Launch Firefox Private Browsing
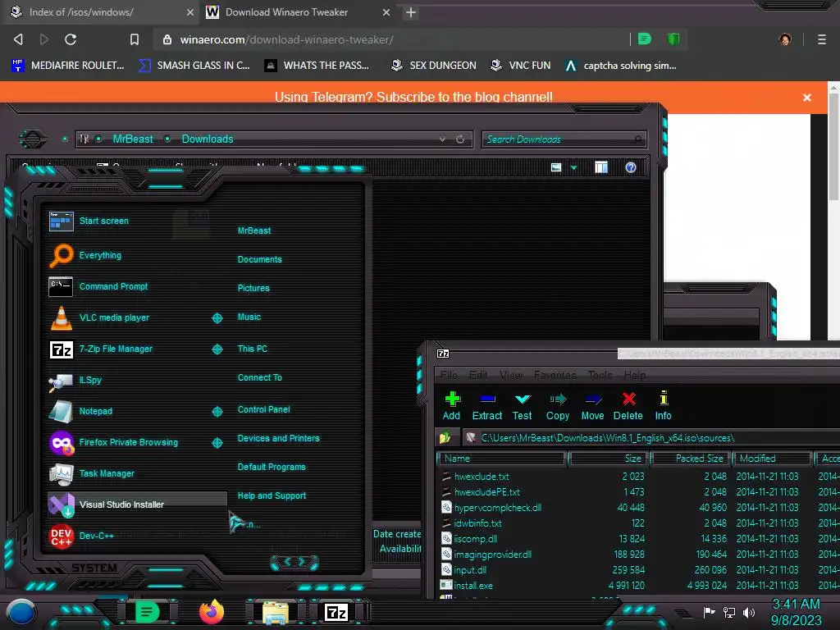The width and height of the screenshot is (840, 630). [x=113, y=442]
